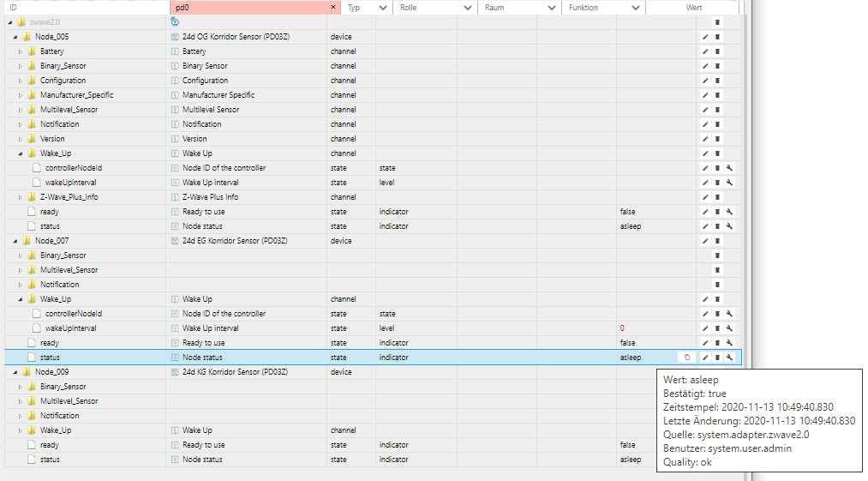Edit the Wake_Up channel of Node_007

click(x=705, y=299)
